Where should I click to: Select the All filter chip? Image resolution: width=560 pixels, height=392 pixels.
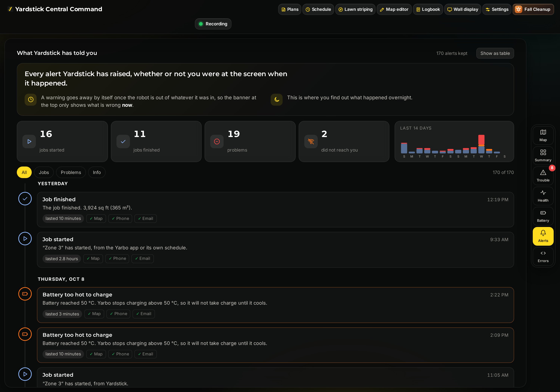24,172
